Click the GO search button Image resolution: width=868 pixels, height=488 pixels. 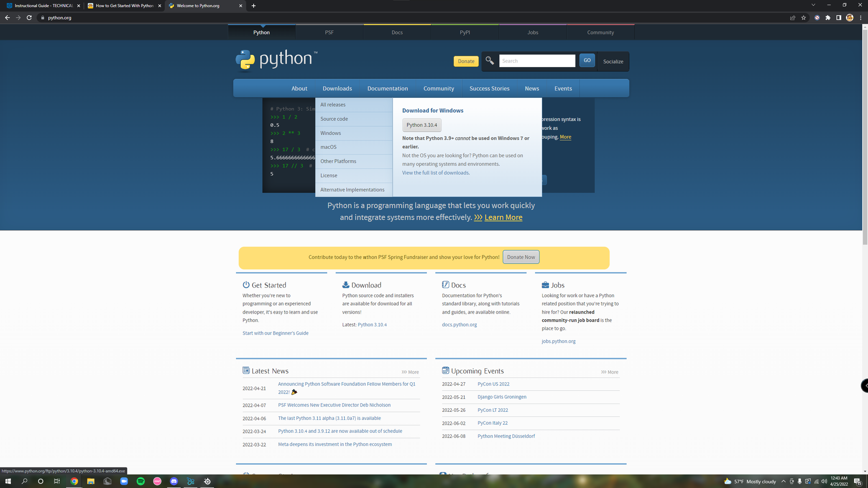coord(587,61)
